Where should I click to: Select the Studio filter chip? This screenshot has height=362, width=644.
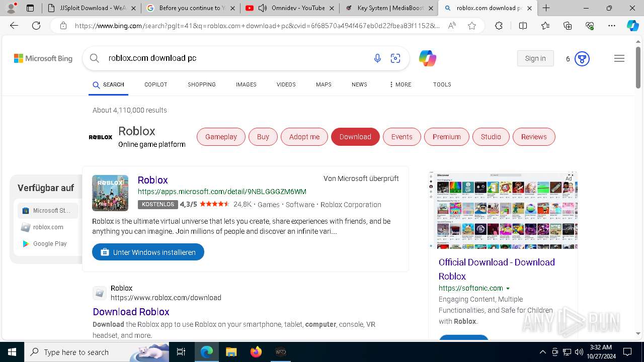tap(491, 137)
